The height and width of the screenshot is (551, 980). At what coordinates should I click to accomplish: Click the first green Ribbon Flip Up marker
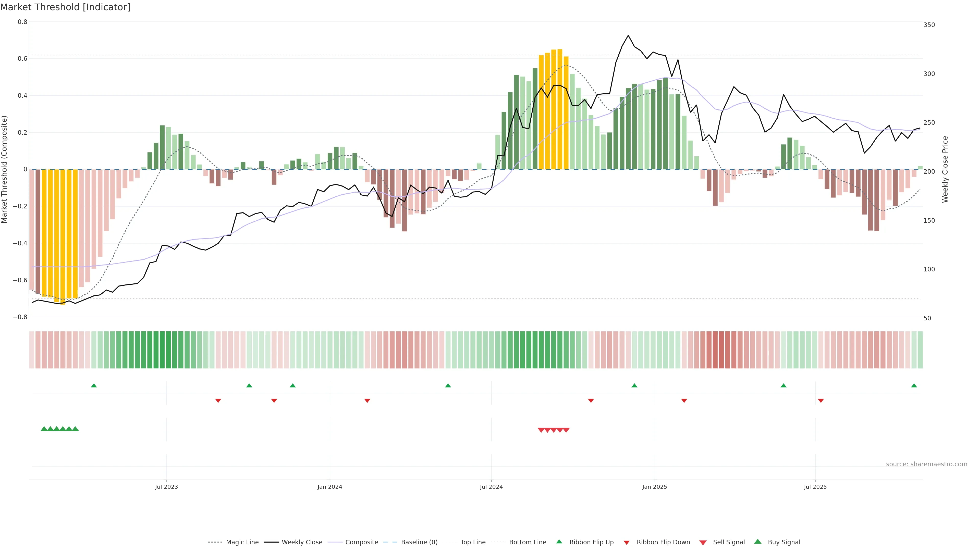point(94,386)
